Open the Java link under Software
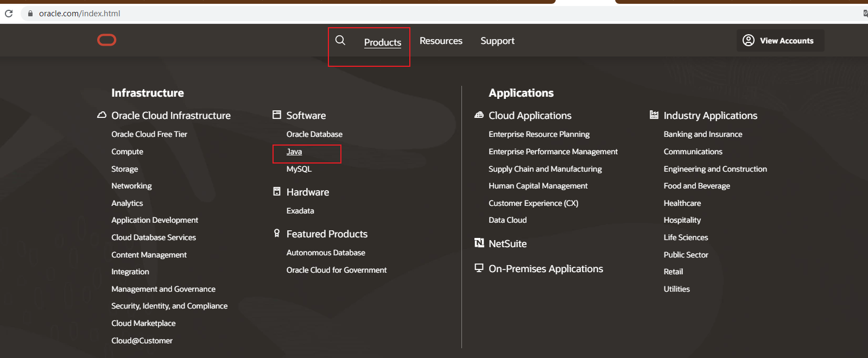Viewport: 868px width, 358px height. click(x=294, y=152)
